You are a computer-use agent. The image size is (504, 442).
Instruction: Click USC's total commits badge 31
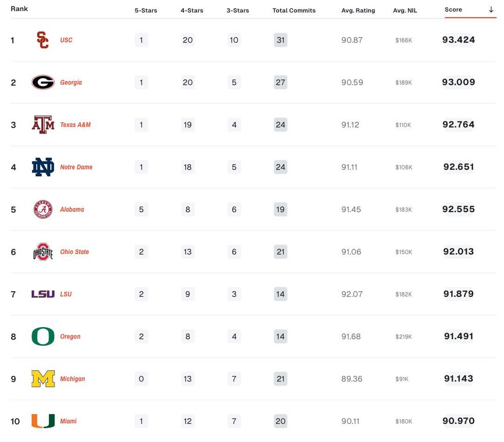280,40
